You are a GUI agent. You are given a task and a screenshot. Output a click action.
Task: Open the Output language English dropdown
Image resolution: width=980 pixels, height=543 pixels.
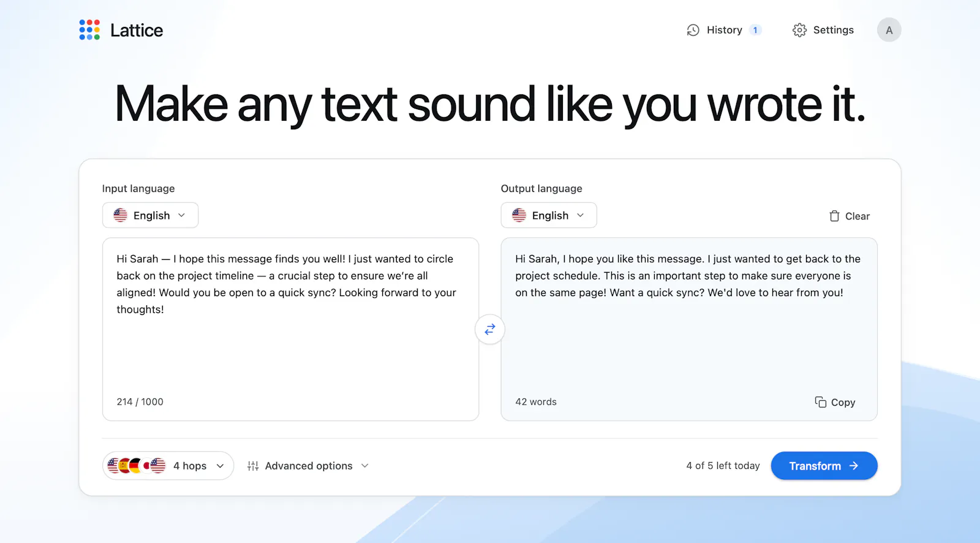coord(549,215)
